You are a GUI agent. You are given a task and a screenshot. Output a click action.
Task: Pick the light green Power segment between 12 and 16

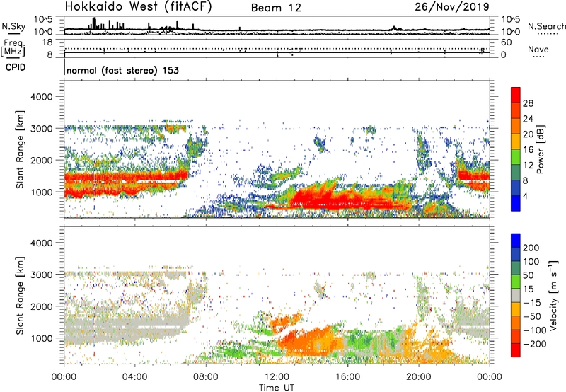(516, 156)
